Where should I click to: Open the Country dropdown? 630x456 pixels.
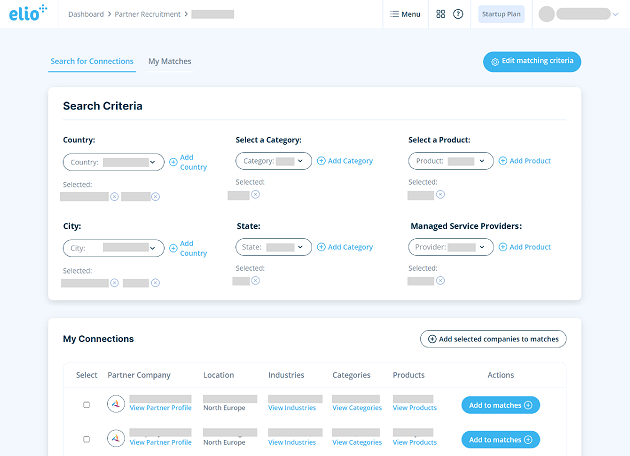(114, 162)
